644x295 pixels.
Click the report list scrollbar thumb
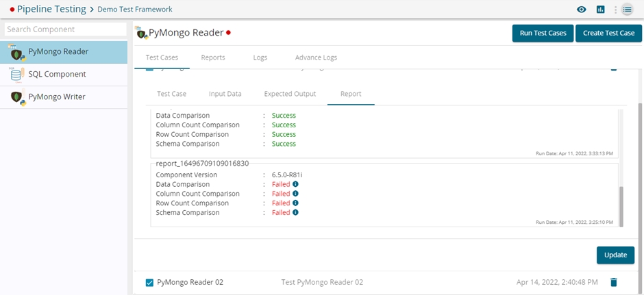pos(621,207)
